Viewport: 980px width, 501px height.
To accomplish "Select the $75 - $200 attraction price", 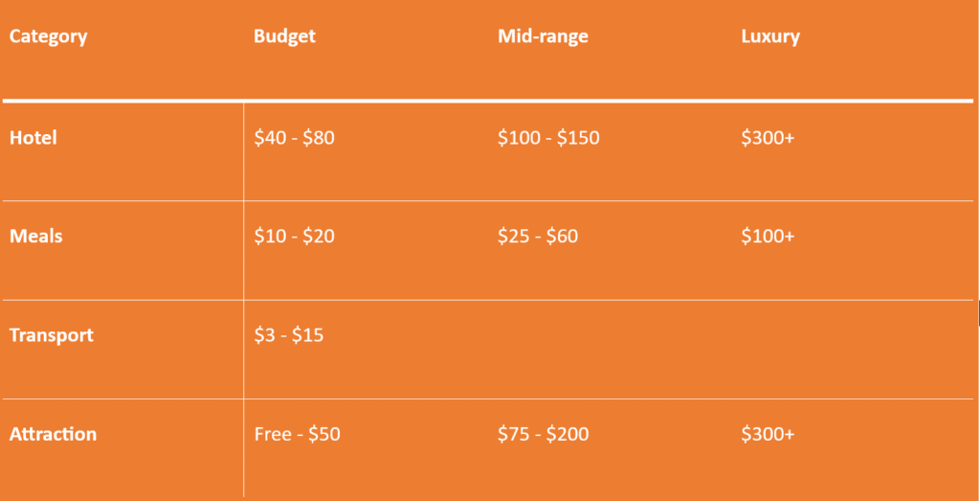I will point(543,434).
